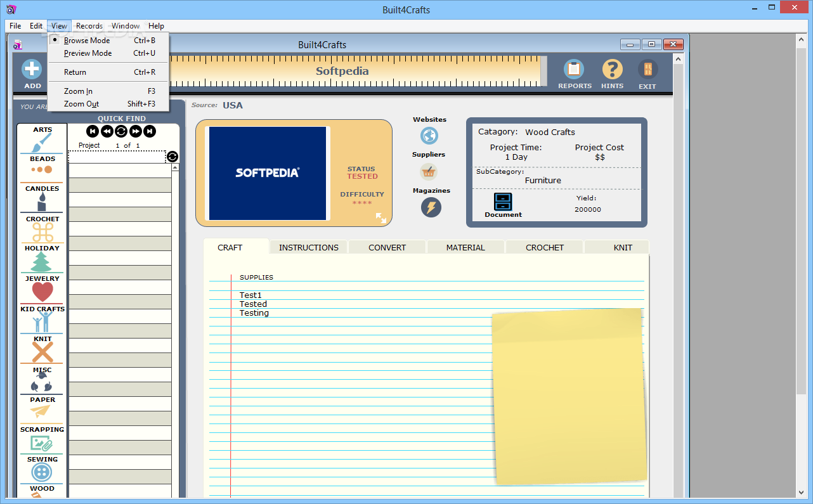Click the Test1 supplies line
The image size is (813, 504).
pyautogui.click(x=250, y=295)
